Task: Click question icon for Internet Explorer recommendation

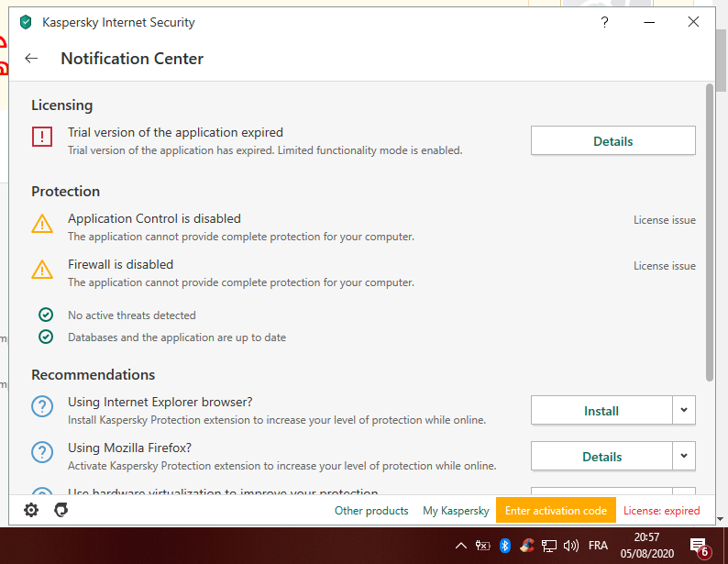Action: [42, 406]
